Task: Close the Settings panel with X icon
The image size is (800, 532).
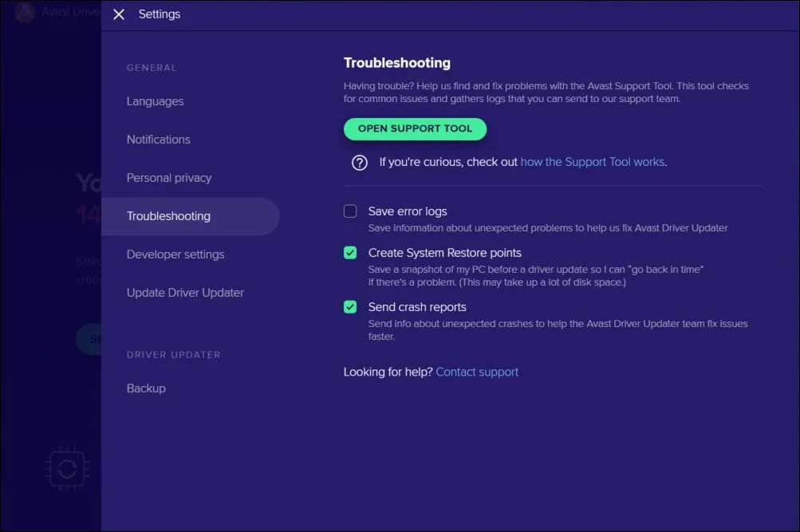Action: tap(119, 14)
